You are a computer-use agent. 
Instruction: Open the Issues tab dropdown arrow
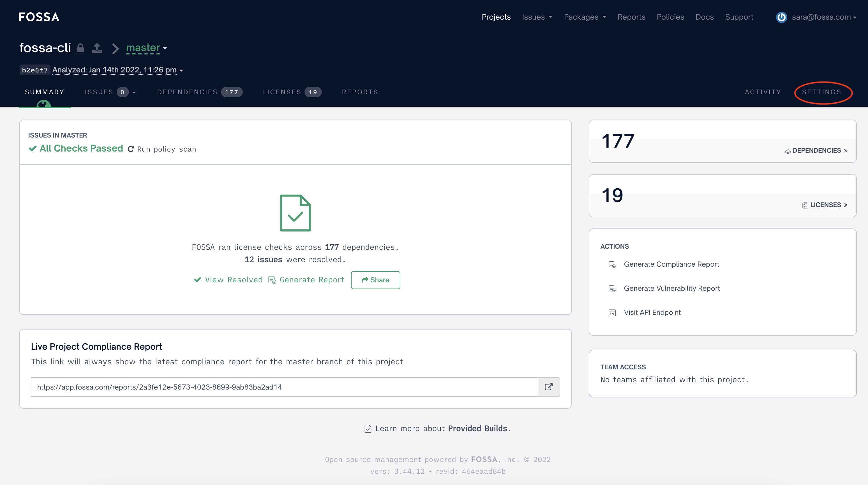coord(134,92)
